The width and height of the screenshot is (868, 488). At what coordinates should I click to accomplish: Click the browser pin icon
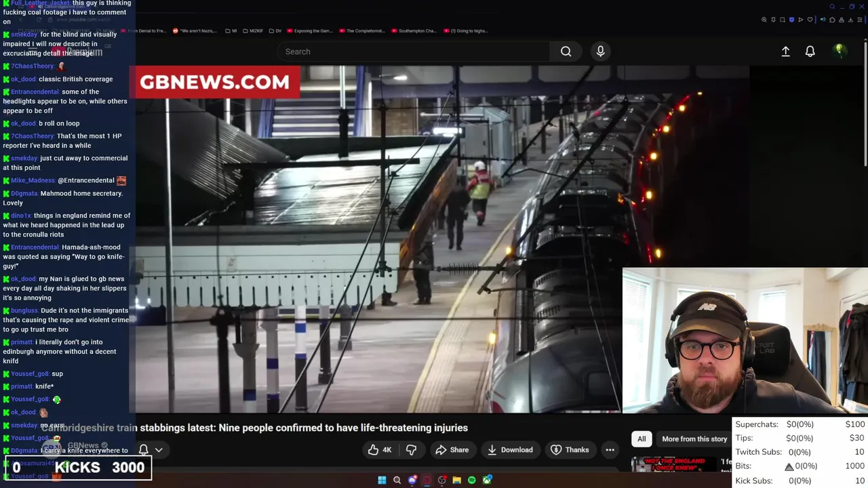point(773,20)
